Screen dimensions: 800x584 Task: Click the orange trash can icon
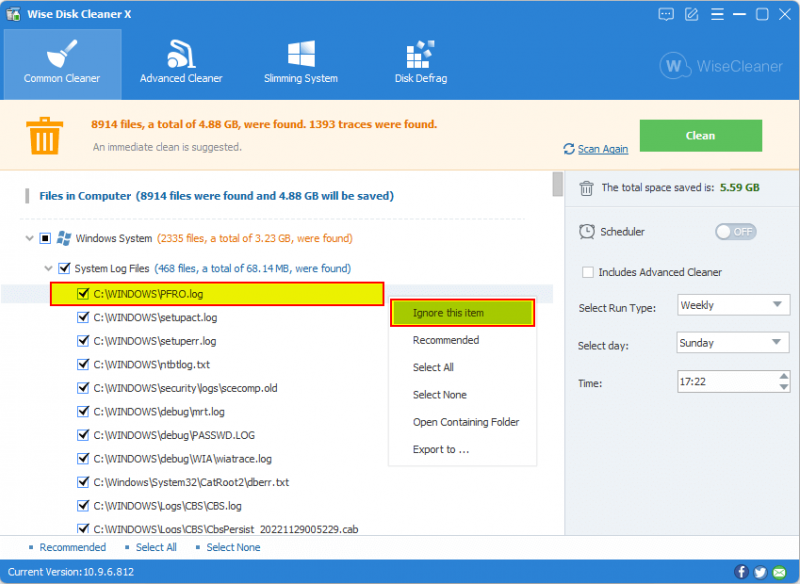pyautogui.click(x=44, y=136)
